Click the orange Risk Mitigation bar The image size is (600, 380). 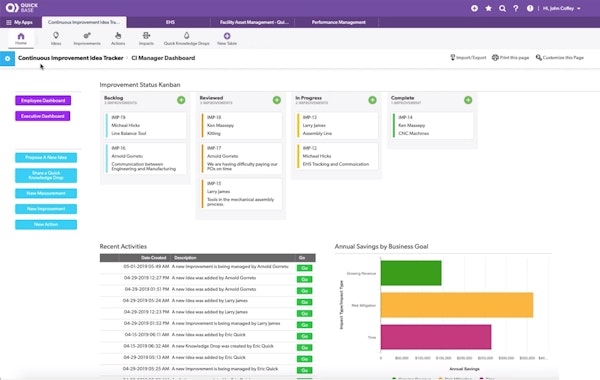pos(457,305)
